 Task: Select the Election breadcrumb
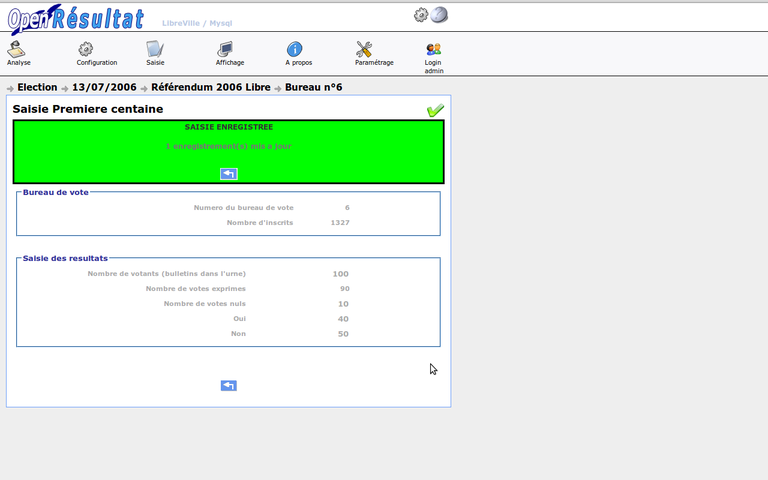point(37,88)
